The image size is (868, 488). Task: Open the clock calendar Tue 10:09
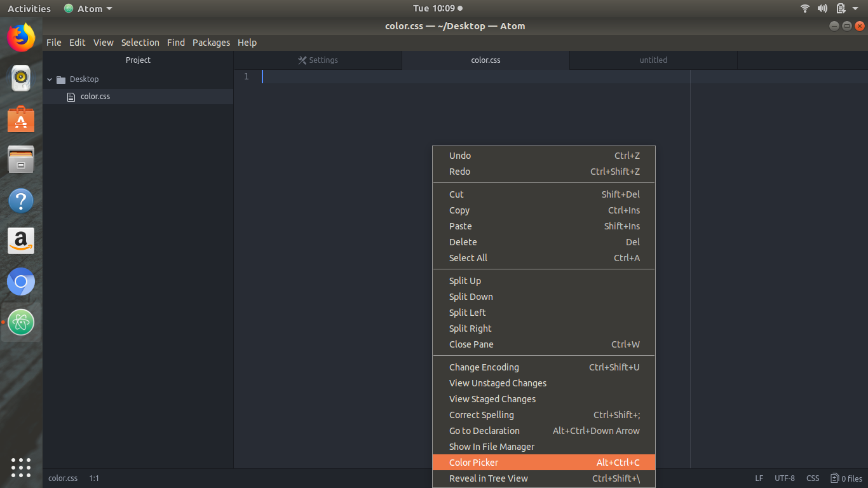[438, 8]
